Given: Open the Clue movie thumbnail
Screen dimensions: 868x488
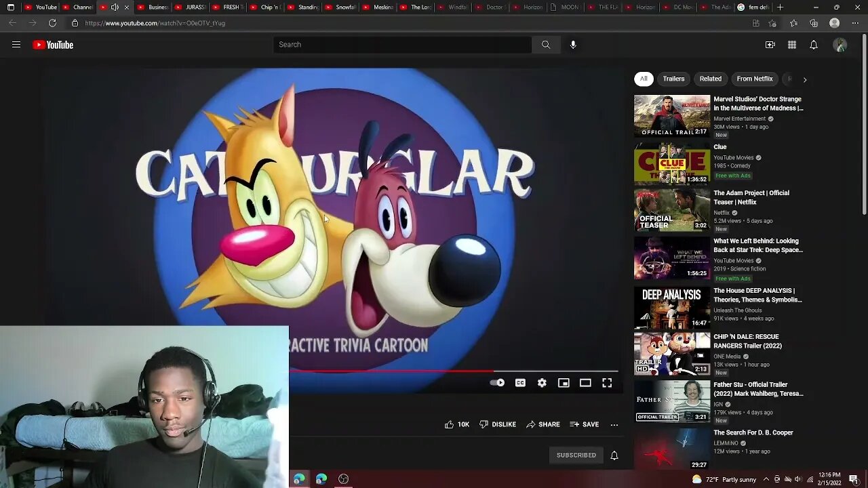Looking at the screenshot, I should coord(672,163).
